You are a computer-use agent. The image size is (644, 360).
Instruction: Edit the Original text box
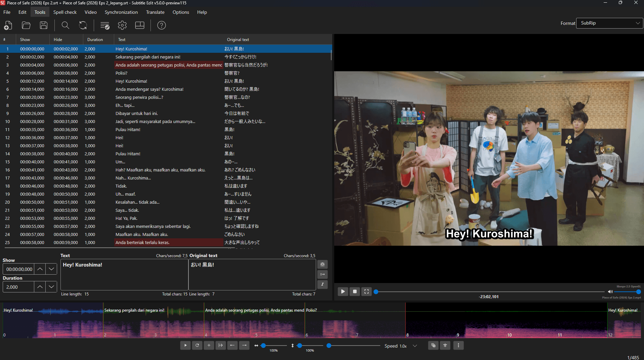tap(252, 274)
